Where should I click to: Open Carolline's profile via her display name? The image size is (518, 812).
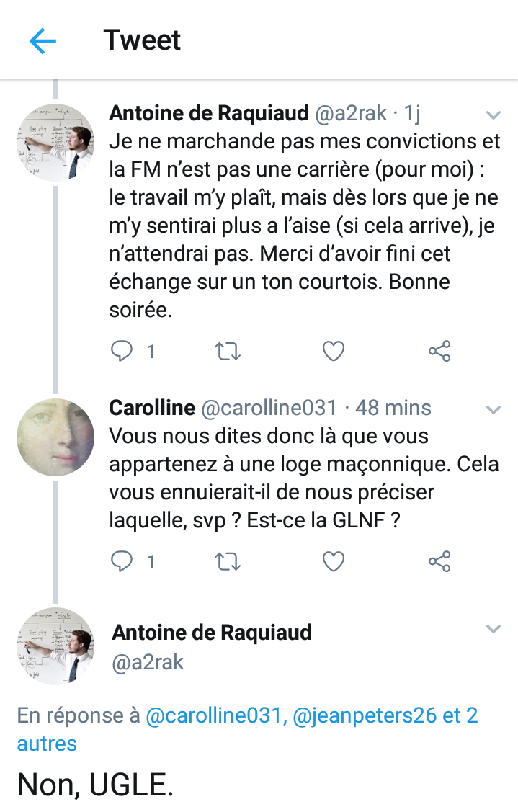(x=152, y=408)
